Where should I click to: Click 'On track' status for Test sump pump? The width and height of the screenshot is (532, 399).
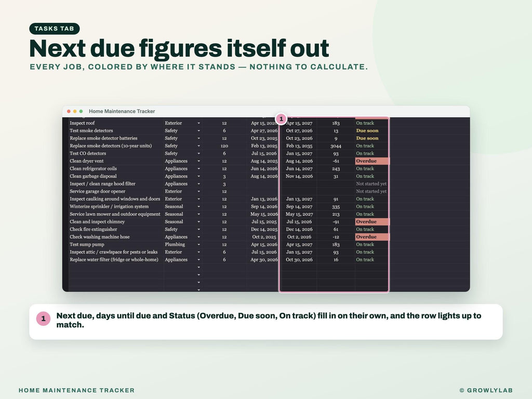click(x=371, y=245)
